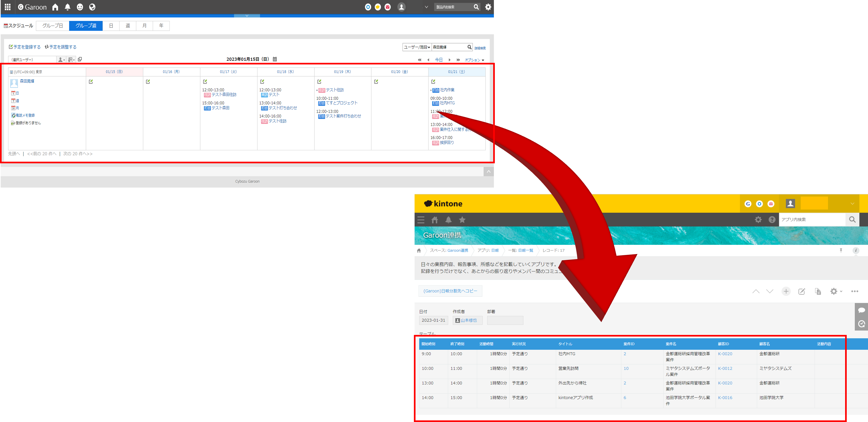The height and width of the screenshot is (422, 868).
Task: Open kintone help question mark icon
Action: (772, 220)
